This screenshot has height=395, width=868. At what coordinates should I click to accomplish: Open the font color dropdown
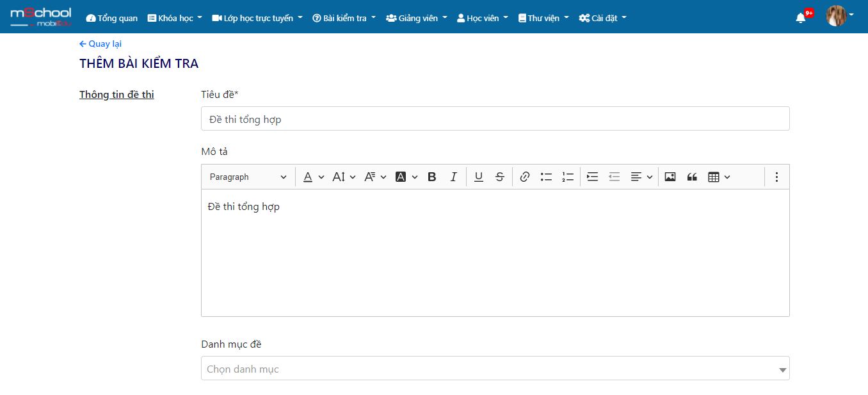[314, 177]
